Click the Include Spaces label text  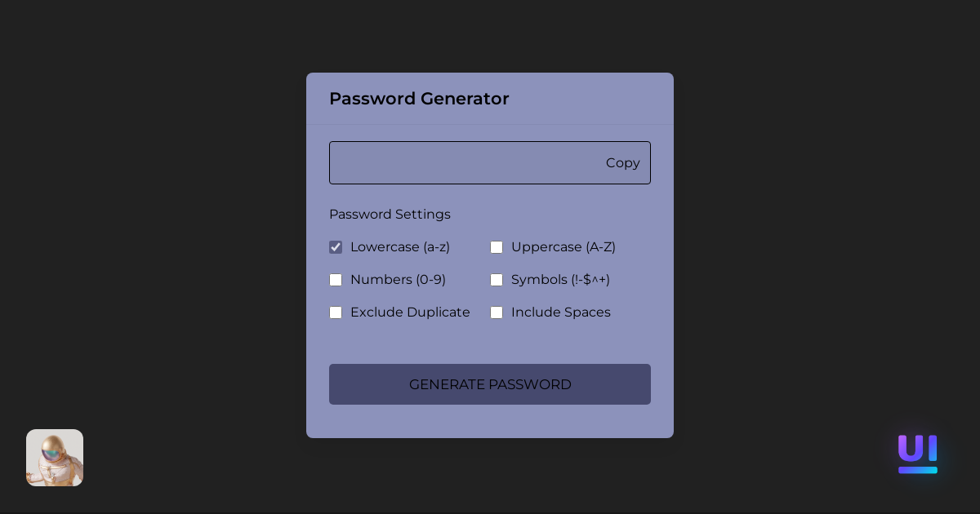pyautogui.click(x=561, y=312)
